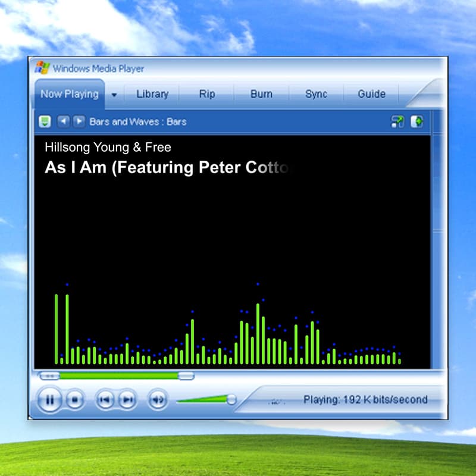Click the green bars visualization
The height and width of the screenshot is (476, 476).
(x=228, y=324)
